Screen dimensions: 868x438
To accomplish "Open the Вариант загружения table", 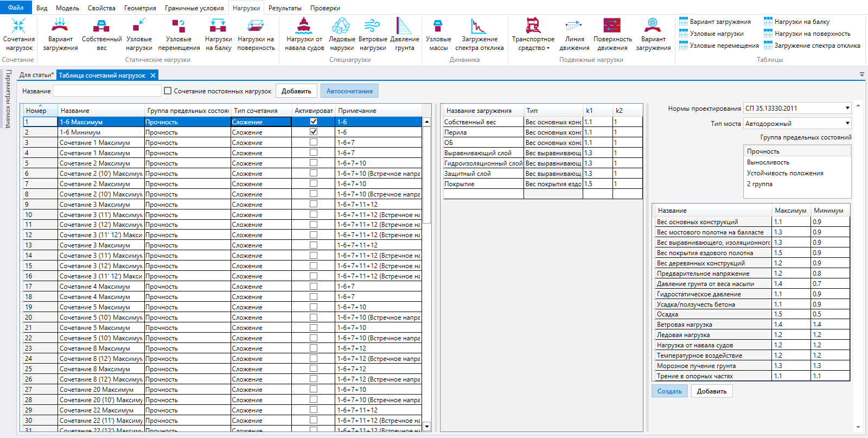I will pyautogui.click(x=715, y=22).
